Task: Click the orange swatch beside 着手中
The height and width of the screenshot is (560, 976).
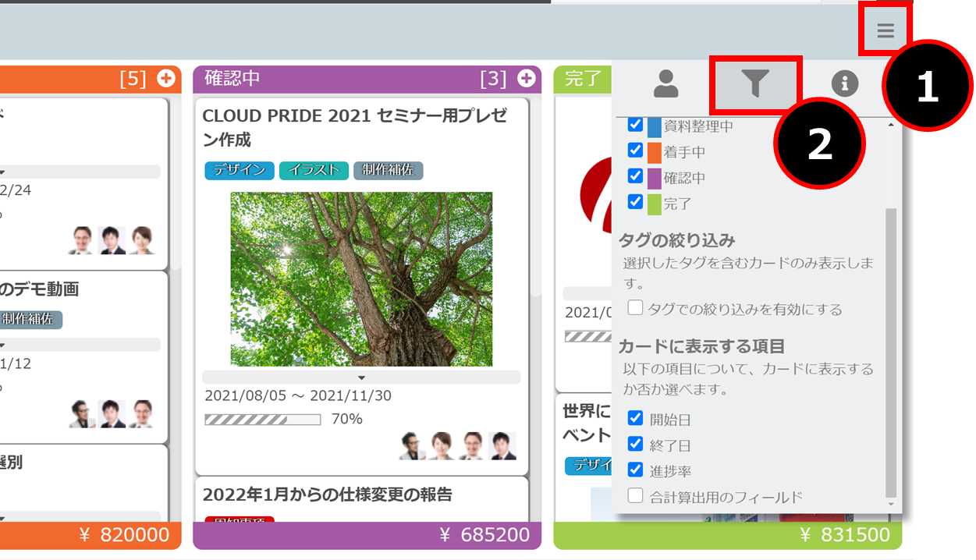Action: pos(654,152)
